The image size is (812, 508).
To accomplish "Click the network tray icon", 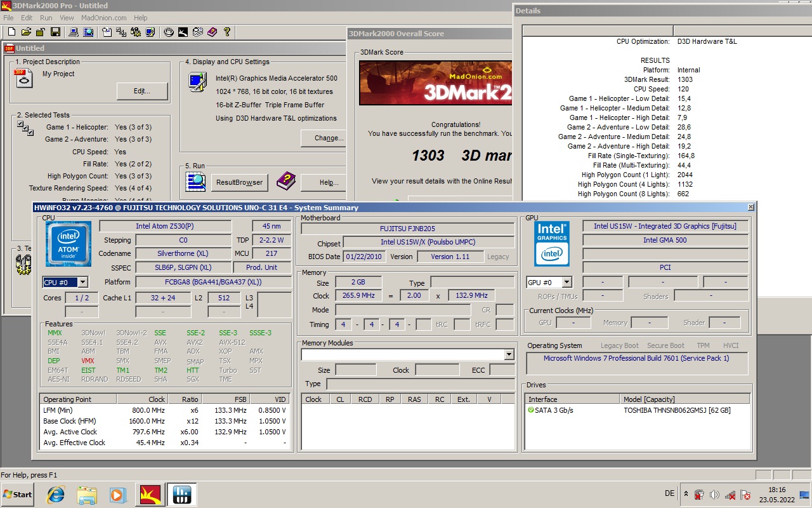I will coord(730,495).
